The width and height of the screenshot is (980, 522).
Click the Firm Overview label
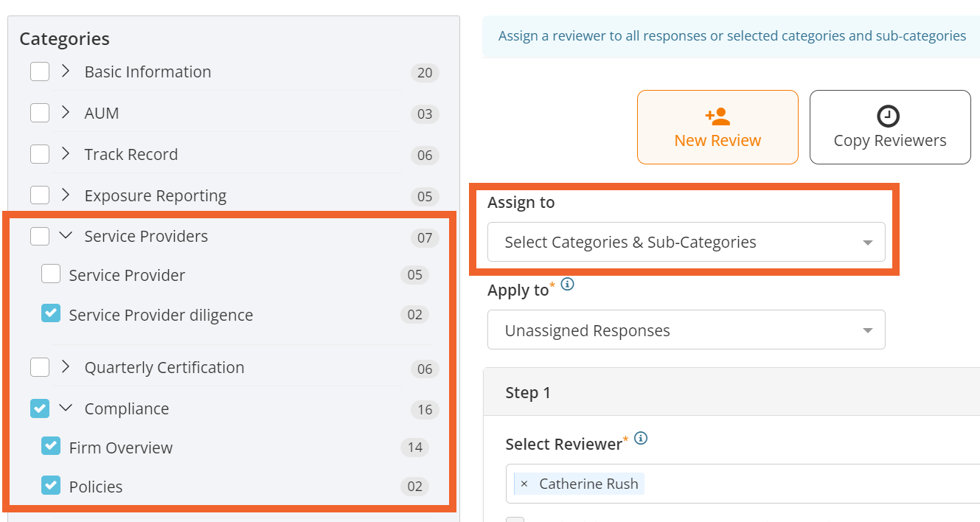pyautogui.click(x=121, y=448)
